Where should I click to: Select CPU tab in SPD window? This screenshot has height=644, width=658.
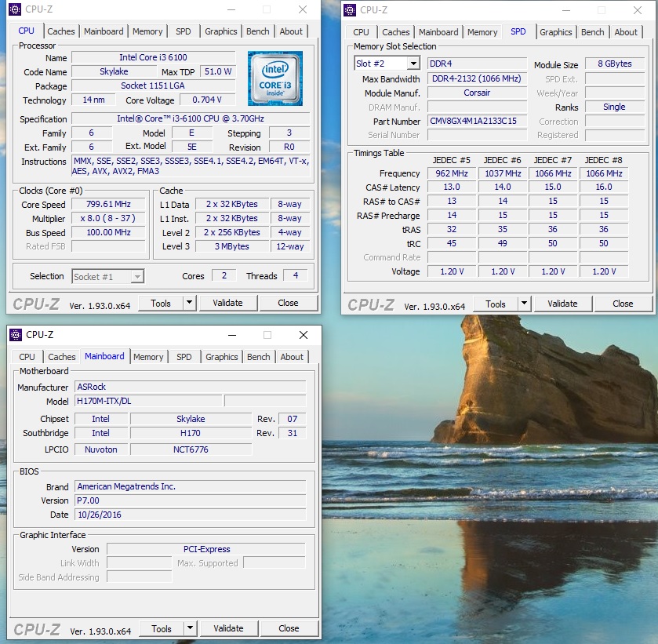pyautogui.click(x=361, y=32)
